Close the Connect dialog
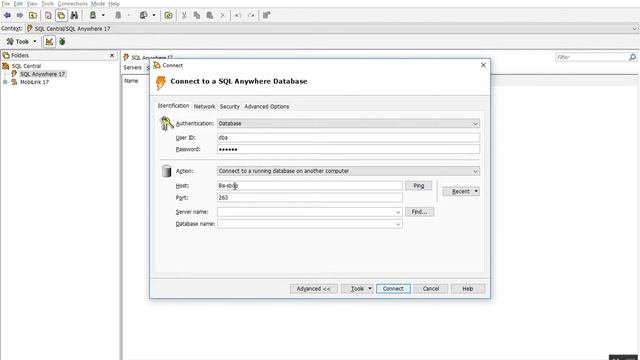Viewport: 640px width, 360px height. [x=483, y=65]
